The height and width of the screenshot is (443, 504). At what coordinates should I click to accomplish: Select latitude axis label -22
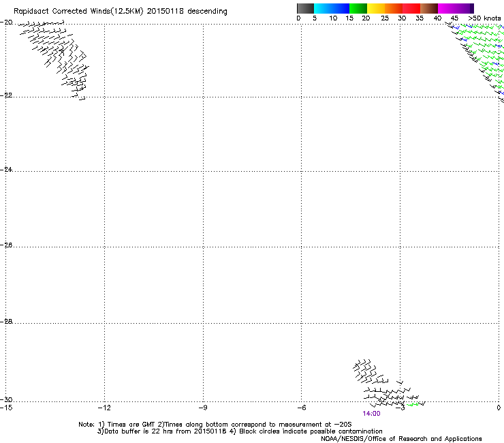tap(6, 95)
